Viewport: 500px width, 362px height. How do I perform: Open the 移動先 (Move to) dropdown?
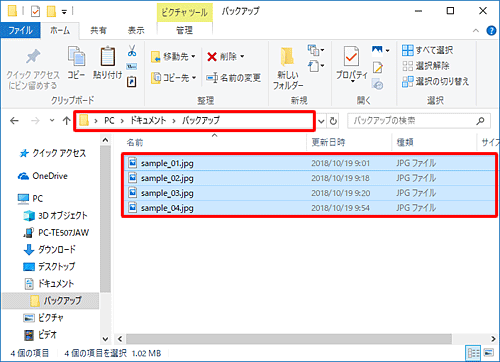(173, 57)
